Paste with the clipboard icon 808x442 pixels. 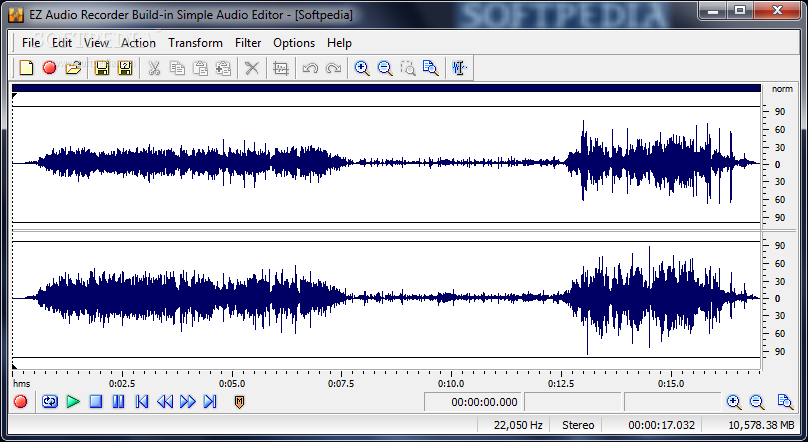(200, 68)
